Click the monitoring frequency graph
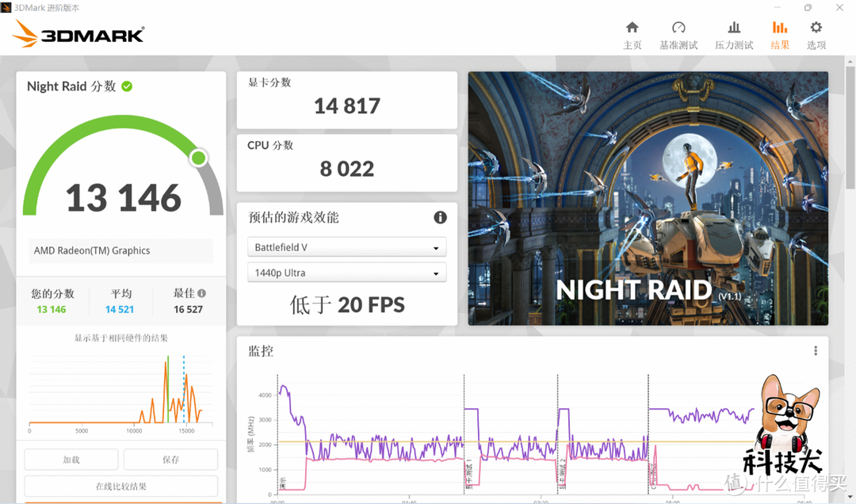The width and height of the screenshot is (856, 504). [x=516, y=437]
